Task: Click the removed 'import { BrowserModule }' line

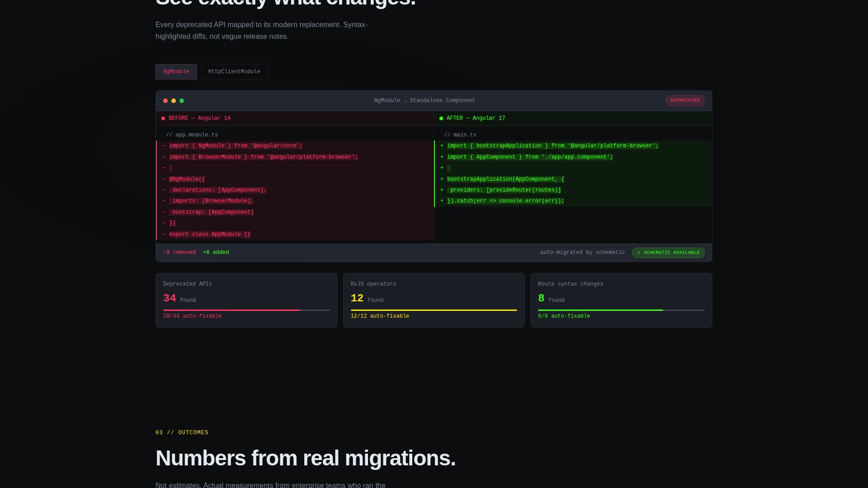Action: coord(295,157)
